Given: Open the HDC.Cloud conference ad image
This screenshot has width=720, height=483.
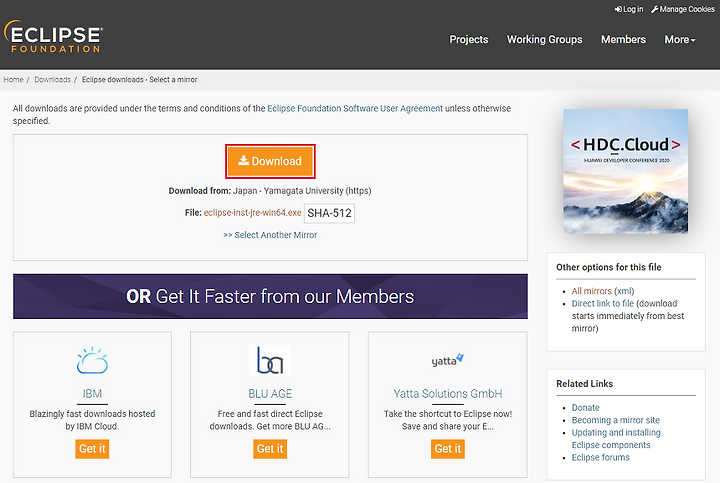Looking at the screenshot, I should [625, 171].
